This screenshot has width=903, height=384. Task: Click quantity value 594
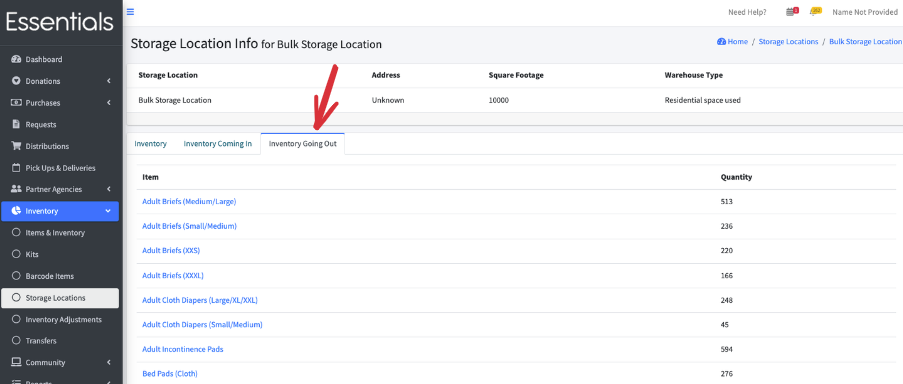coord(727,349)
